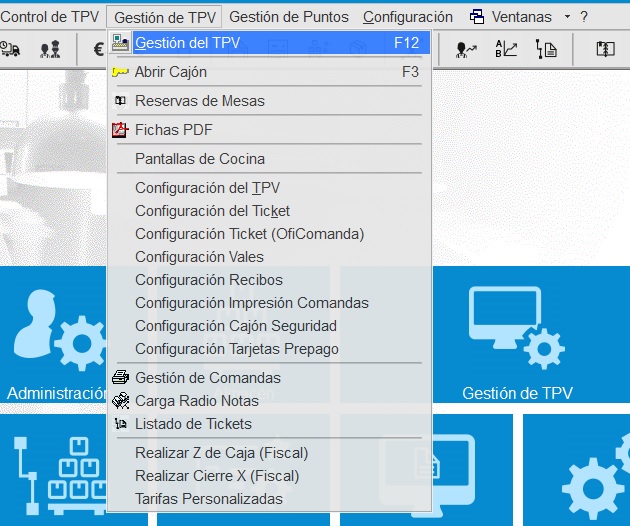Click the A/B chart toolbar icon
This screenshot has height=526, width=630.
click(x=506, y=49)
